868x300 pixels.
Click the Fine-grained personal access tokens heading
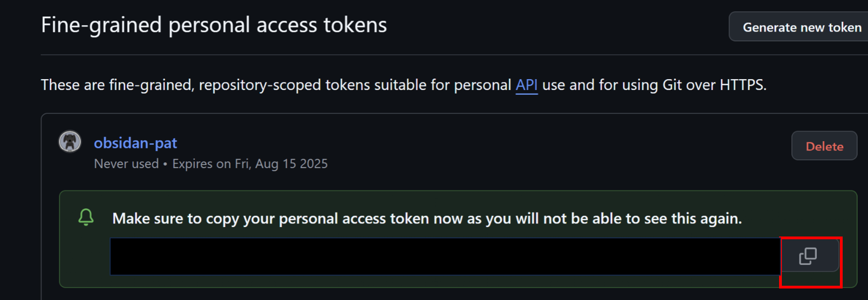click(x=214, y=25)
